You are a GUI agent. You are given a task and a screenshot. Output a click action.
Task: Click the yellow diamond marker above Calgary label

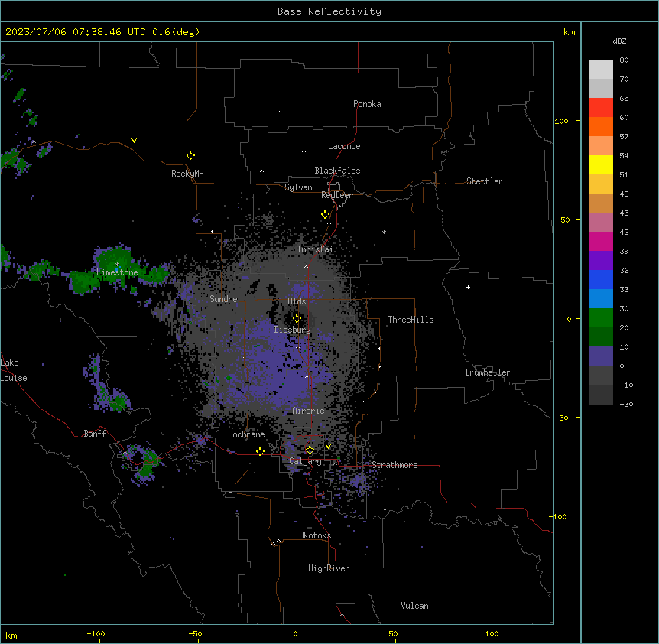[310, 450]
